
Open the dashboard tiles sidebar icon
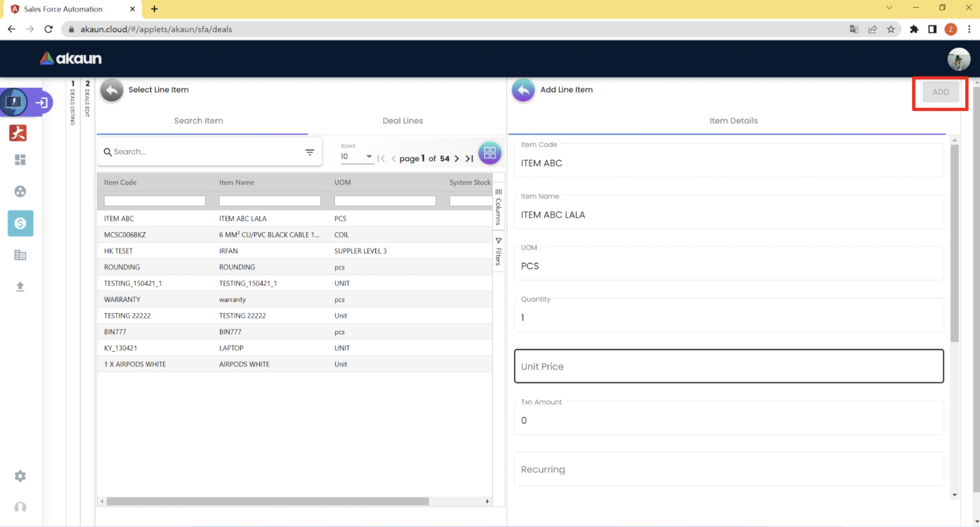tap(20, 160)
